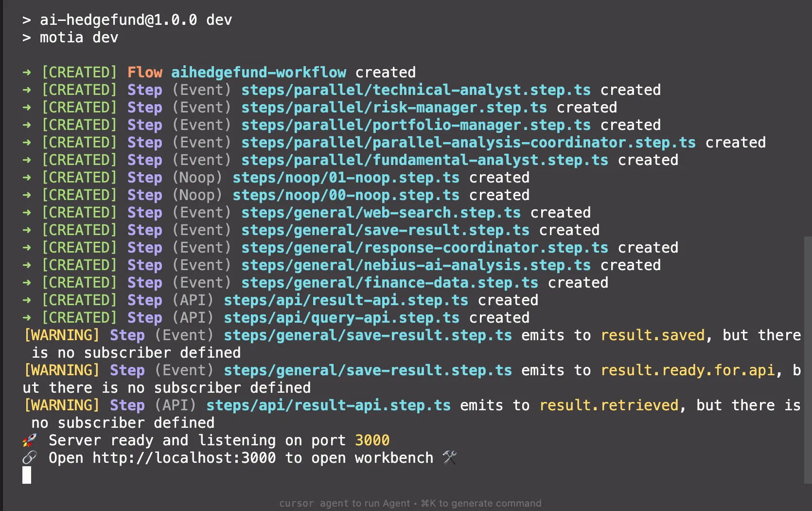812x511 pixels.
Task: Click the port number 3000 in yellow
Action: tap(372, 440)
